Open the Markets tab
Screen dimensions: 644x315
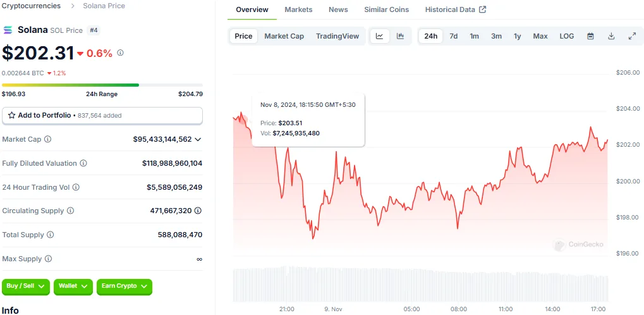coord(298,9)
